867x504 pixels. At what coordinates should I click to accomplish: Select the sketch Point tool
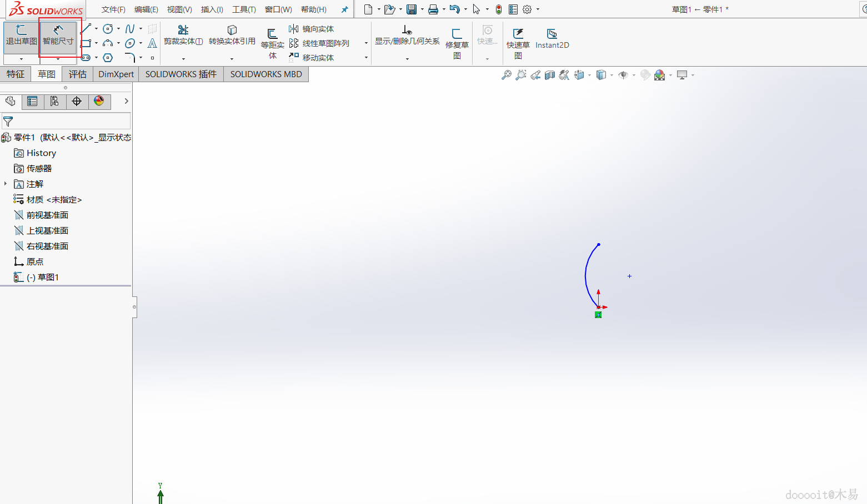pyautogui.click(x=152, y=58)
